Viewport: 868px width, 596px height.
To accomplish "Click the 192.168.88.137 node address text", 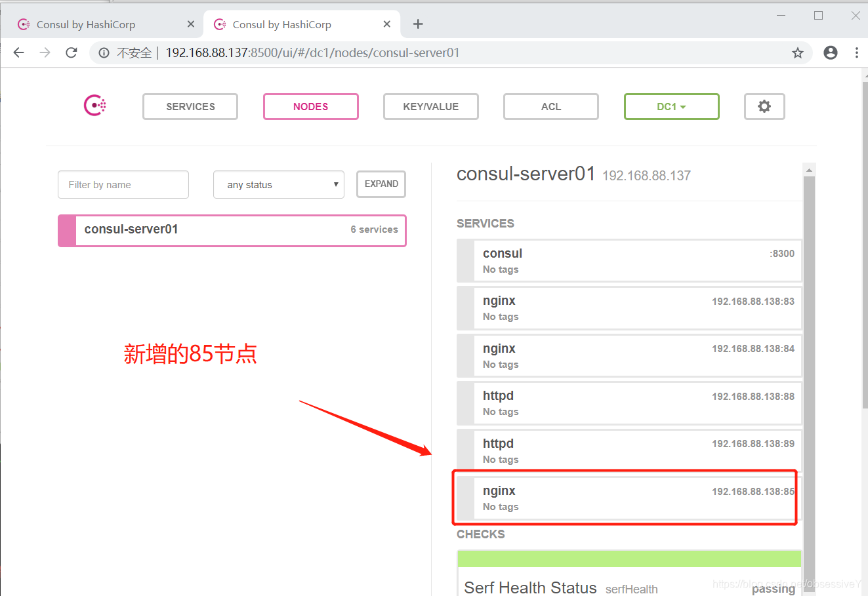I will 646,176.
